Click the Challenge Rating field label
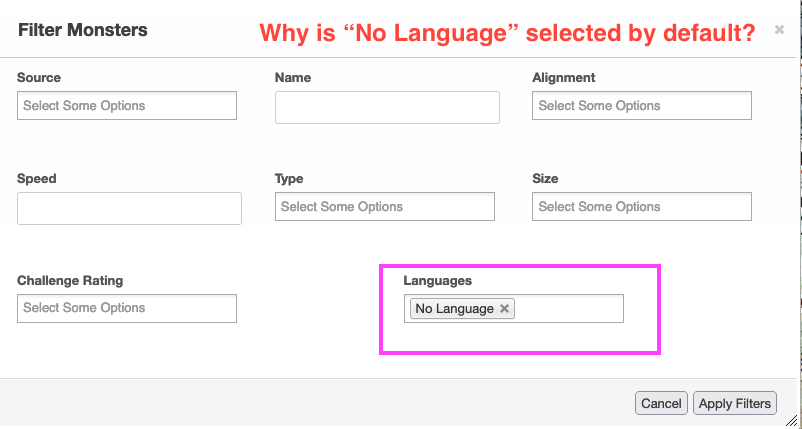The image size is (802, 429). pyautogui.click(x=70, y=281)
